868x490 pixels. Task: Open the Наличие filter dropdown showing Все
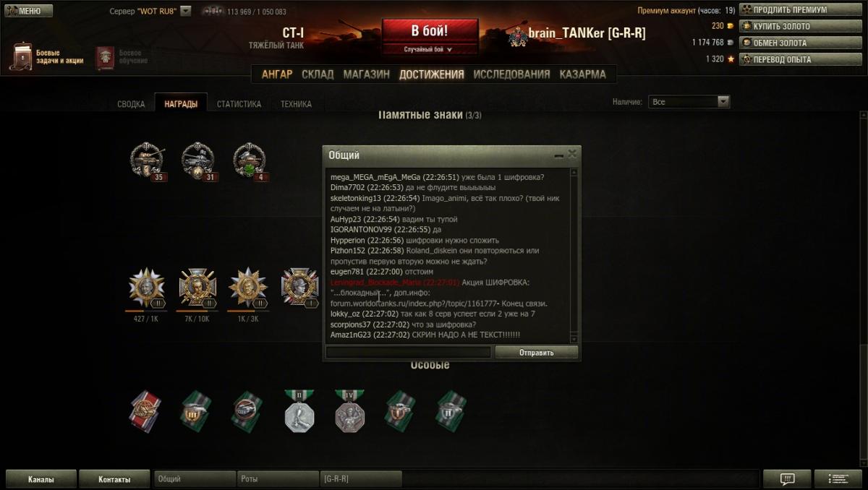(689, 102)
